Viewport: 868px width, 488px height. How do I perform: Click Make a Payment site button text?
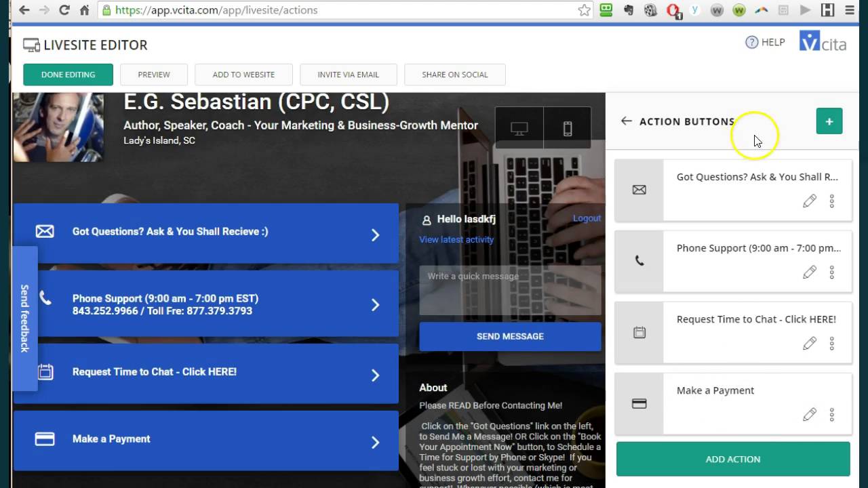111,439
